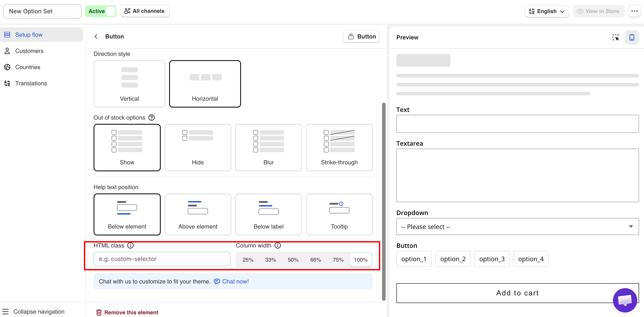644x317 pixels.
Task: Click the Customers person icon
Action: [7, 51]
